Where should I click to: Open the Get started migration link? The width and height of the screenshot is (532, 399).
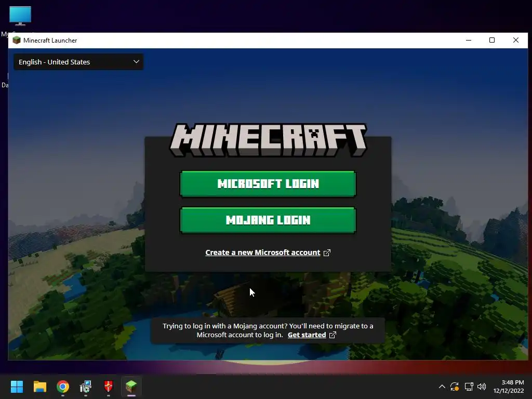307,335
